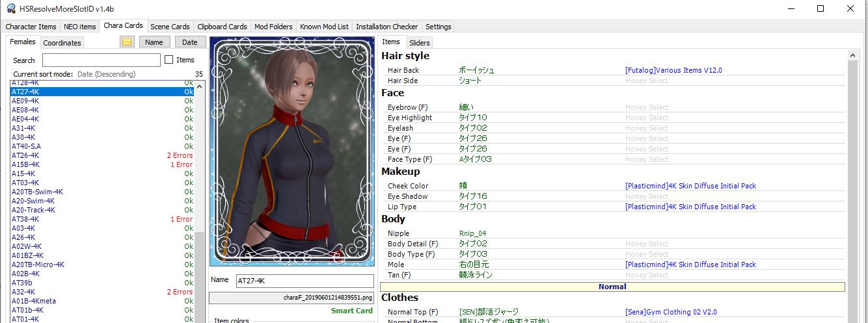Click into the Search input field
The image size is (868, 323).
[x=102, y=60]
